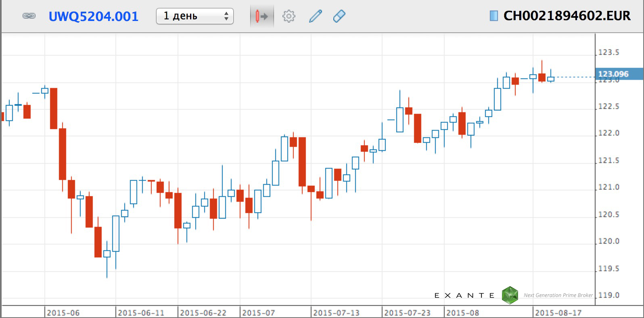Open chart settings via gear icon

pos(289,17)
